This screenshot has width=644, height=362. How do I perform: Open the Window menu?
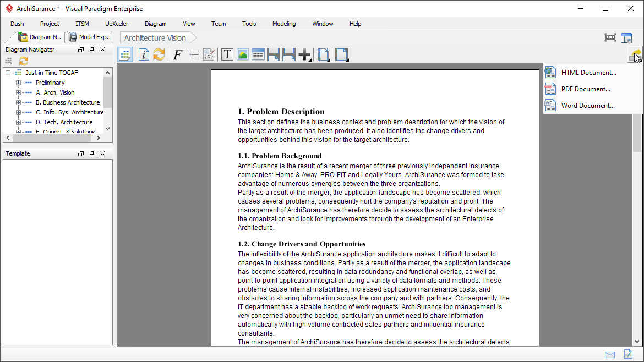click(x=323, y=24)
